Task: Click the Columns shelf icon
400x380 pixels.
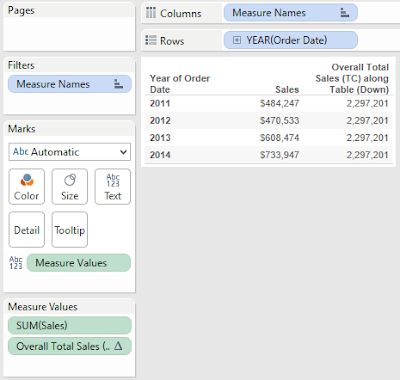Action: click(x=151, y=13)
